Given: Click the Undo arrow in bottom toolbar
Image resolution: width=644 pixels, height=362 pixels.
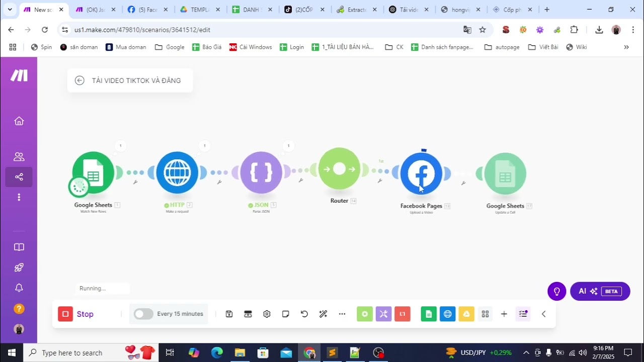Looking at the screenshot, I should pos(304,314).
